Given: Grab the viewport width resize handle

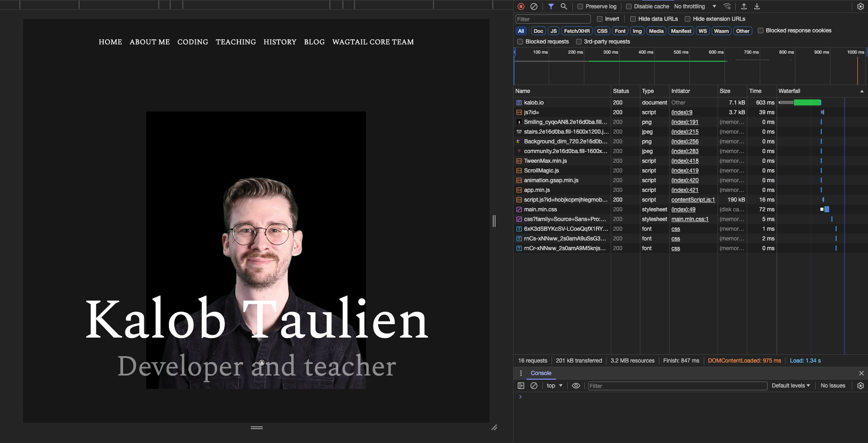Looking at the screenshot, I should click(x=494, y=221).
